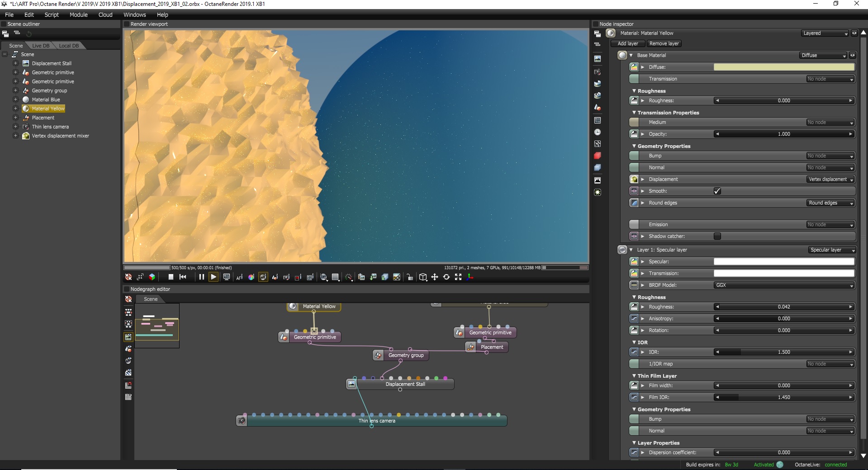This screenshot has width=868, height=470.
Task: Open the Layered material type dropdown
Action: [825, 33]
